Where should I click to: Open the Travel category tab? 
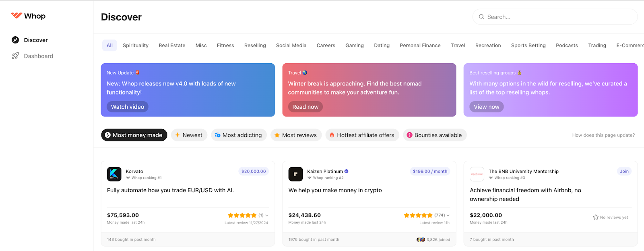pos(458,46)
